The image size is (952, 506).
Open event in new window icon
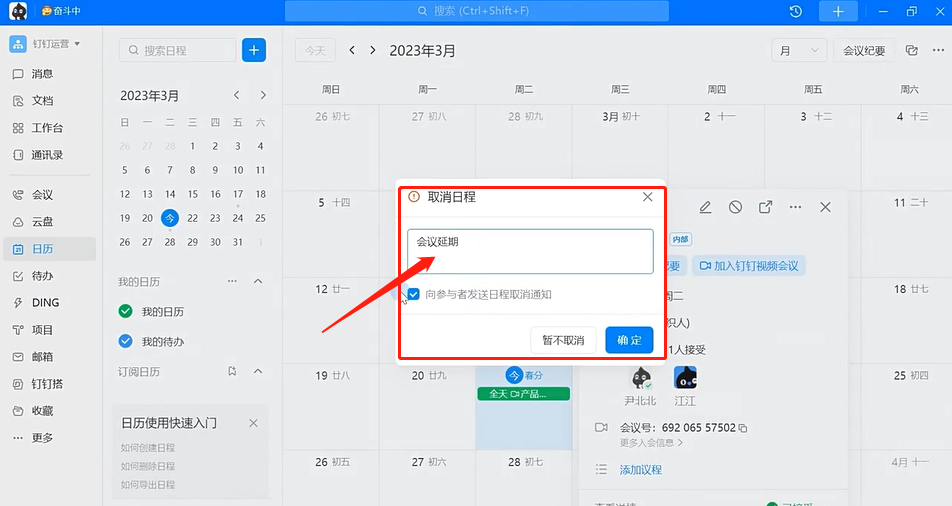click(x=766, y=207)
